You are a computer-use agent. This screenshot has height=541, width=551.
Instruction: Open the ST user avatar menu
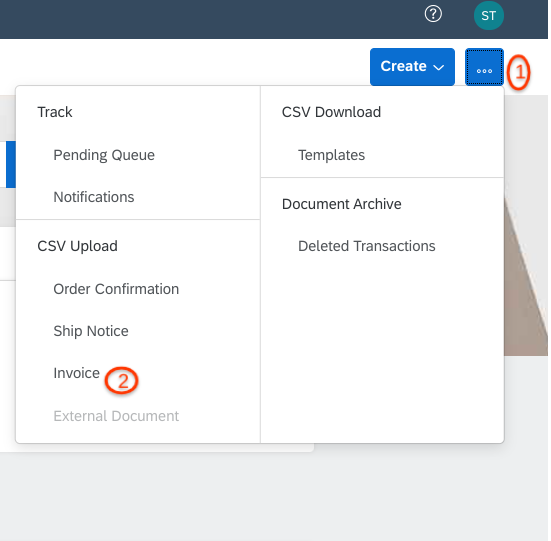[488, 15]
